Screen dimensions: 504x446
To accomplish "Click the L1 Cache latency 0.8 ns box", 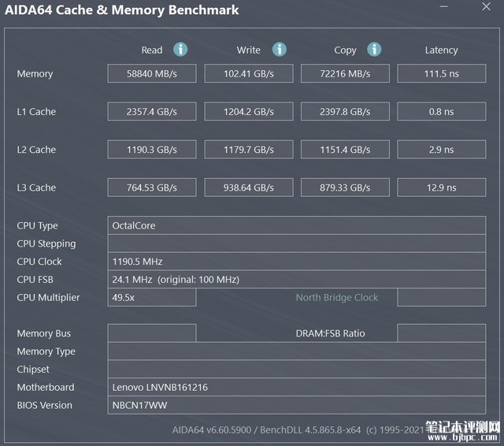I will [x=441, y=112].
